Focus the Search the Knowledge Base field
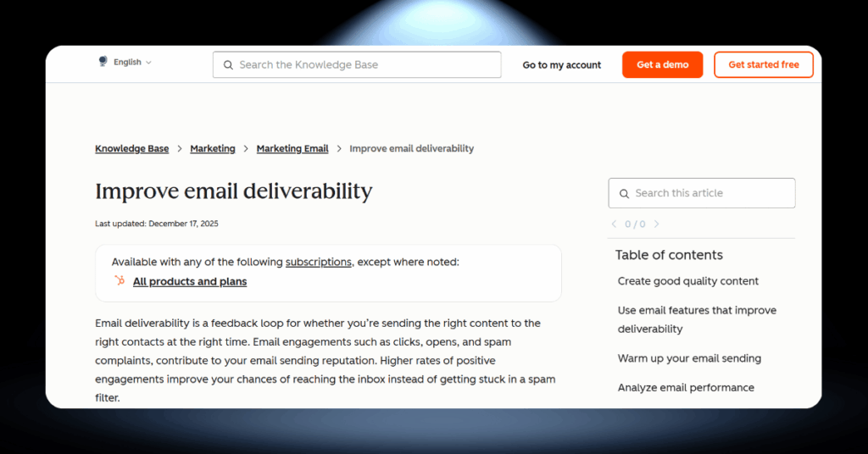The width and height of the screenshot is (868, 454). pyautogui.click(x=357, y=64)
